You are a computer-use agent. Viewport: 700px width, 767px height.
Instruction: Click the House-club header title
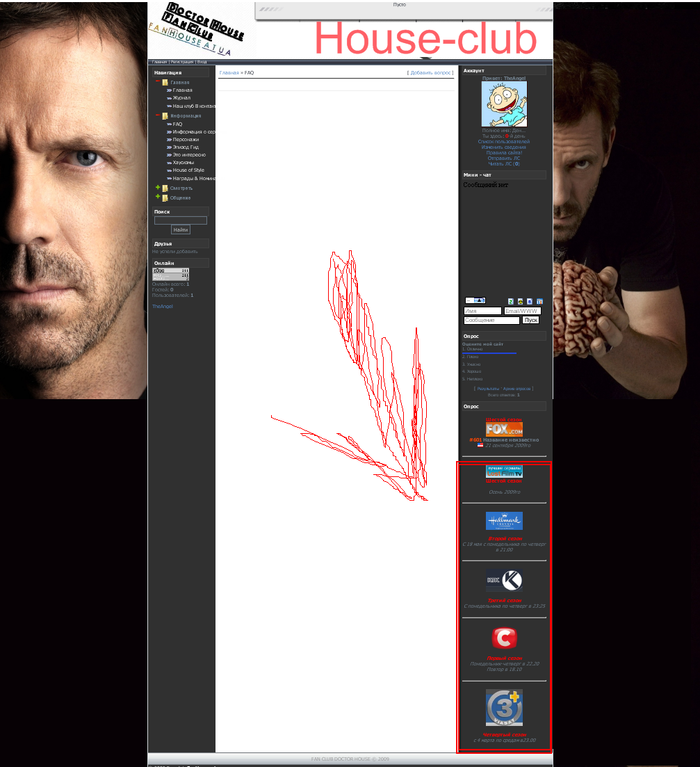[x=425, y=39]
